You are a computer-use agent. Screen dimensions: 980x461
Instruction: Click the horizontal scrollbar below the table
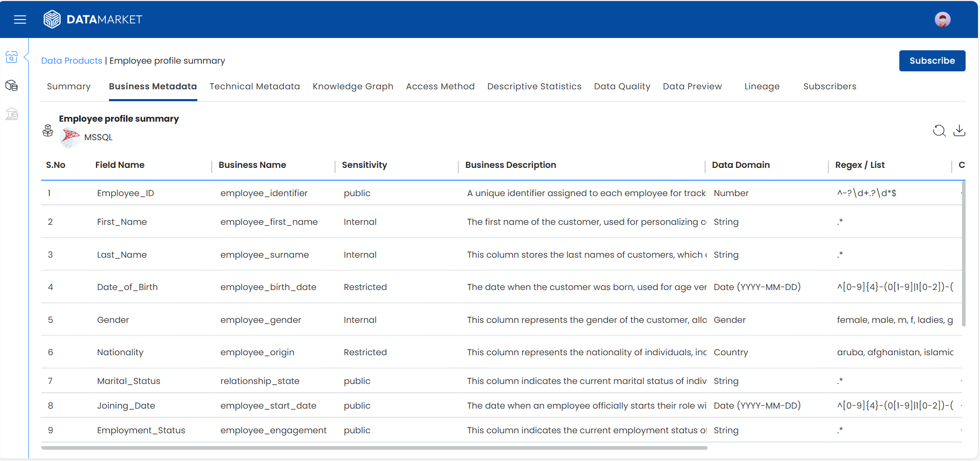pos(374,448)
